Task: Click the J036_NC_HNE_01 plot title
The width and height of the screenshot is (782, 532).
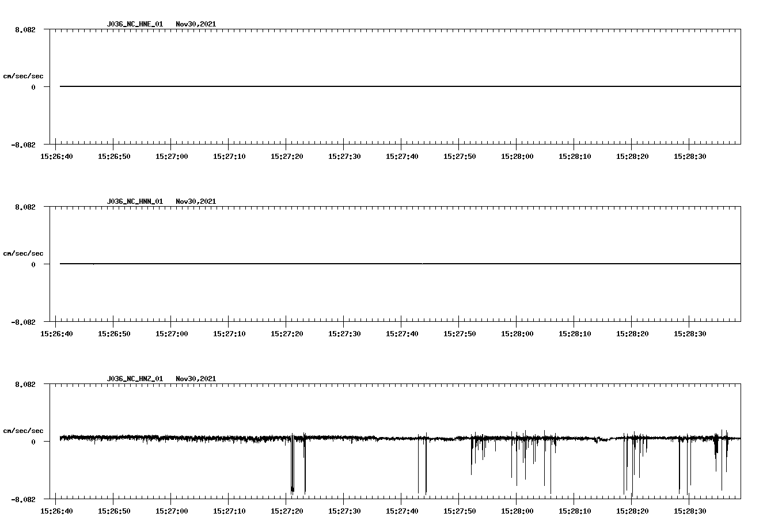Action: [135, 24]
